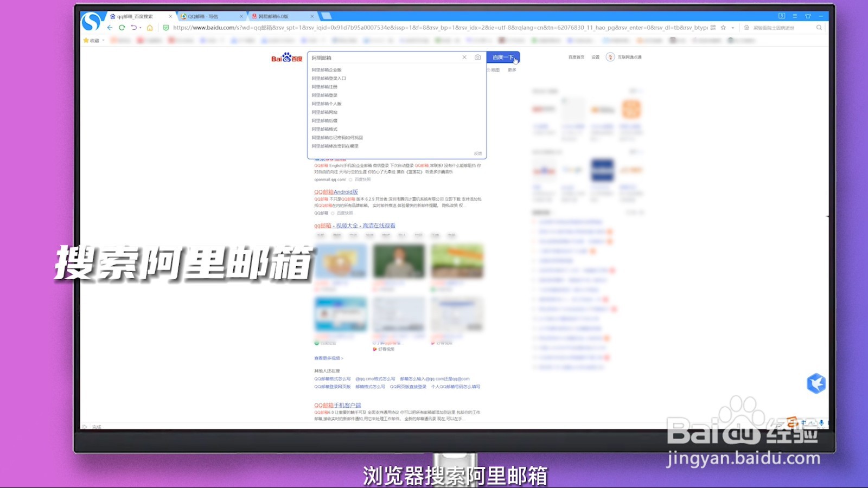Click the blue bird floating assistant icon
The height and width of the screenshot is (488, 868).
[816, 383]
